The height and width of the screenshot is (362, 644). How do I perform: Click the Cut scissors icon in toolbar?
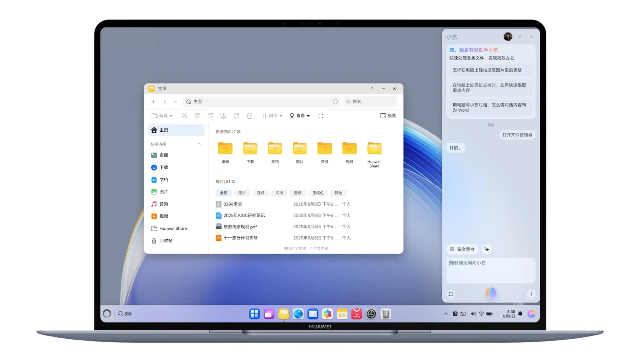point(184,116)
